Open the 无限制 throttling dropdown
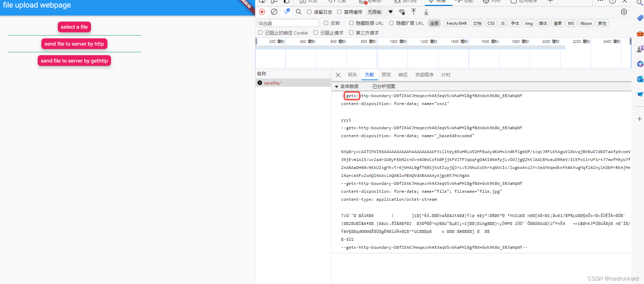 [x=380, y=12]
